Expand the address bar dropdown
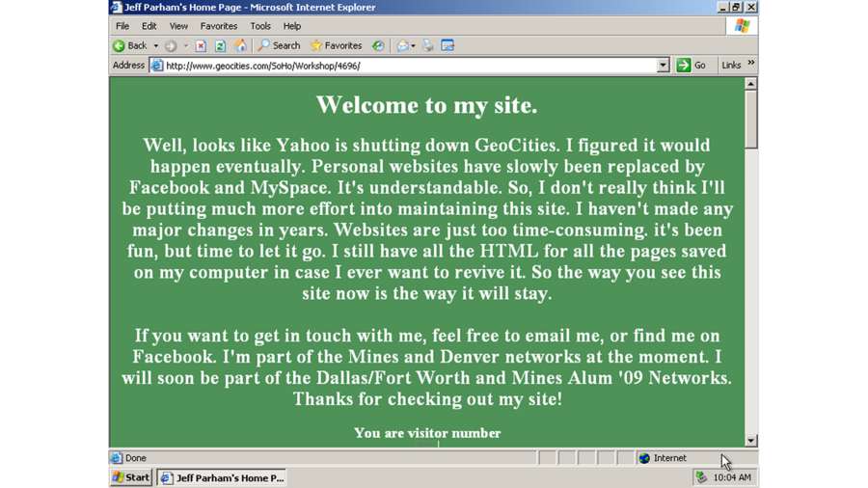 point(664,66)
